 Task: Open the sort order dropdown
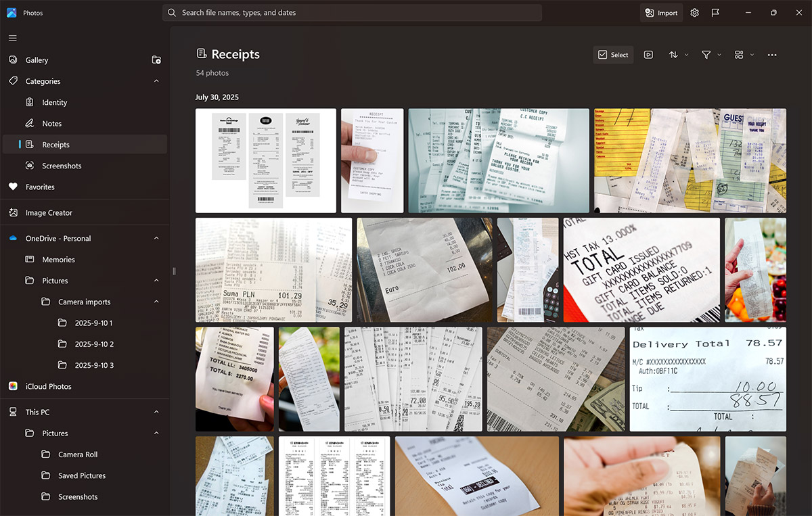pyautogui.click(x=678, y=55)
